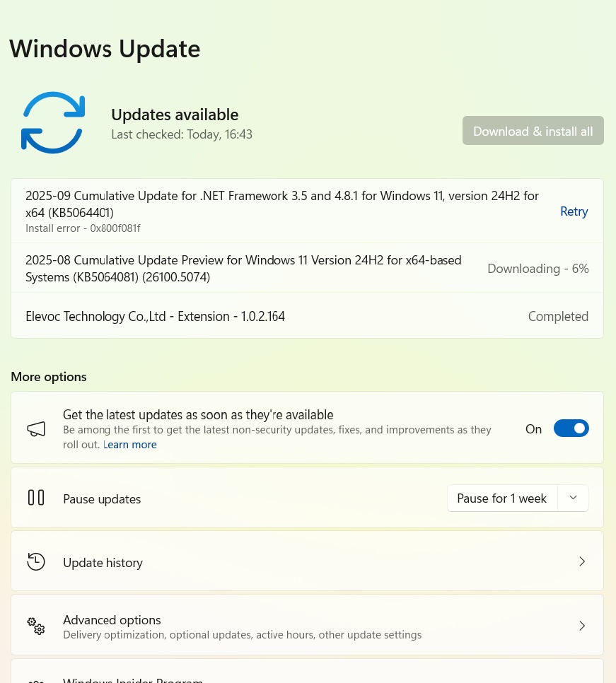The image size is (616, 683).
Task: Click the Download & install all button
Action: (x=533, y=130)
